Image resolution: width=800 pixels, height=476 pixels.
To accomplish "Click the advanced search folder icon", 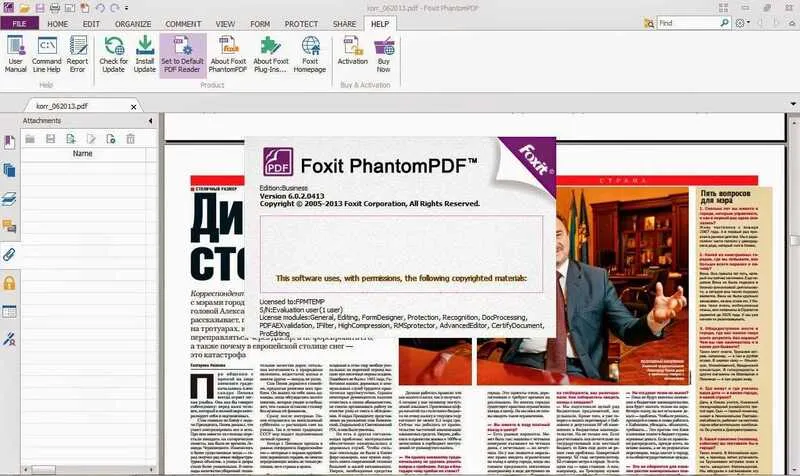I will 649,23.
